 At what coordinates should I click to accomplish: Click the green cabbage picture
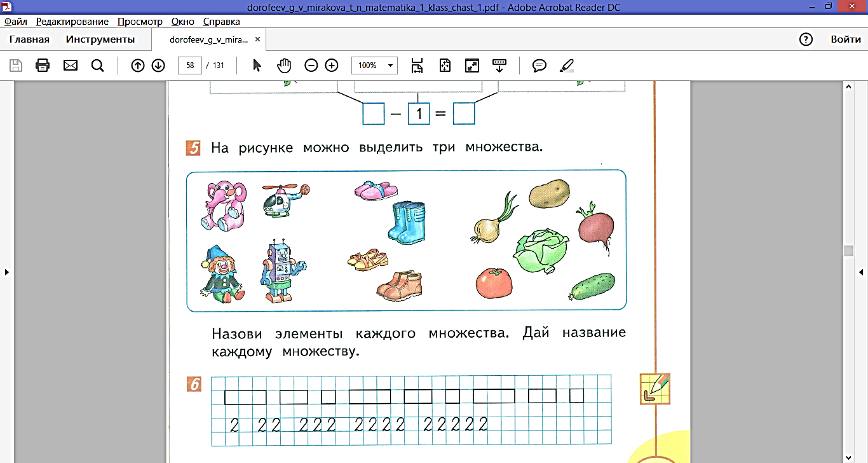point(541,251)
